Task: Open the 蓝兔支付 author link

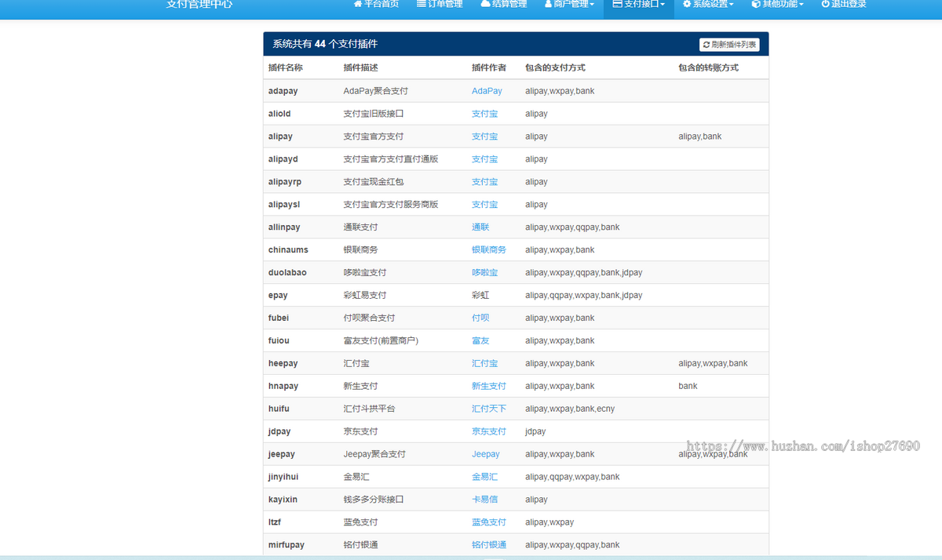Action: 489,523
